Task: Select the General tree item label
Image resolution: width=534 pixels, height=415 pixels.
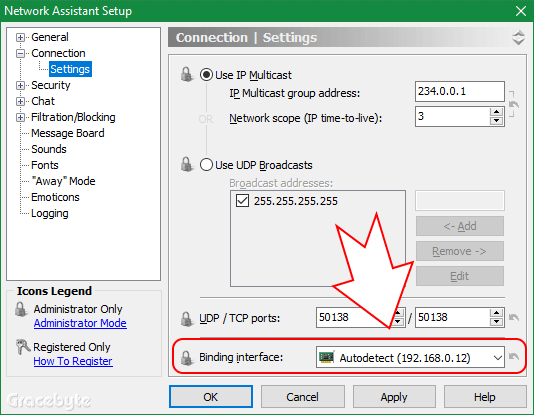Action: (x=50, y=37)
